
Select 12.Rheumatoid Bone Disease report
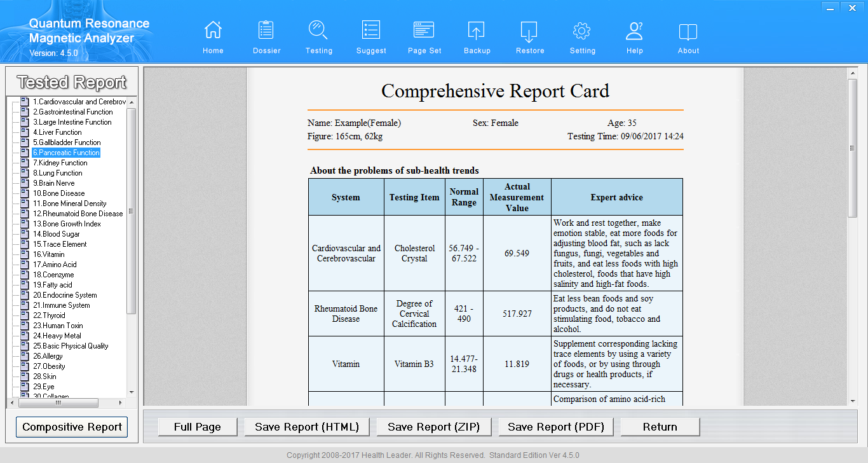coord(78,214)
